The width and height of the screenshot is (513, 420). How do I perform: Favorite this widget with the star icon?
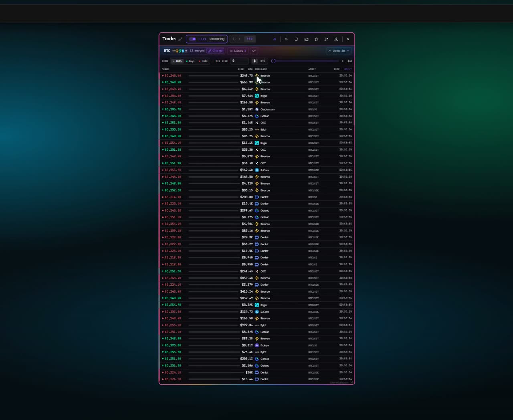pyautogui.click(x=316, y=39)
